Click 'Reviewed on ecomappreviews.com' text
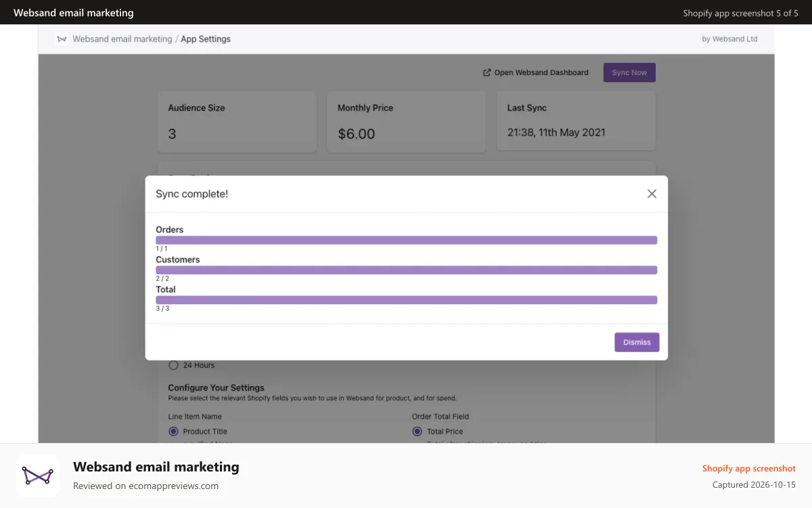Image resolution: width=812 pixels, height=508 pixels. (x=146, y=486)
